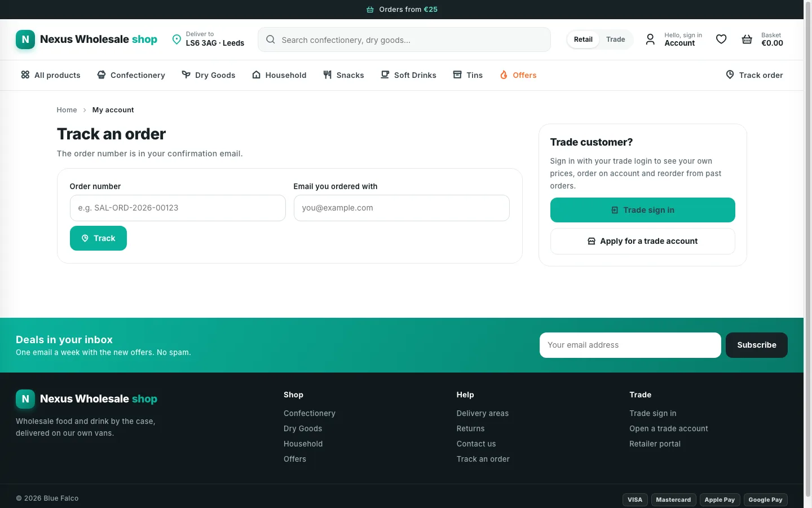Click the Confectionery cupcake icon
Image resolution: width=812 pixels, height=508 pixels.
point(101,75)
